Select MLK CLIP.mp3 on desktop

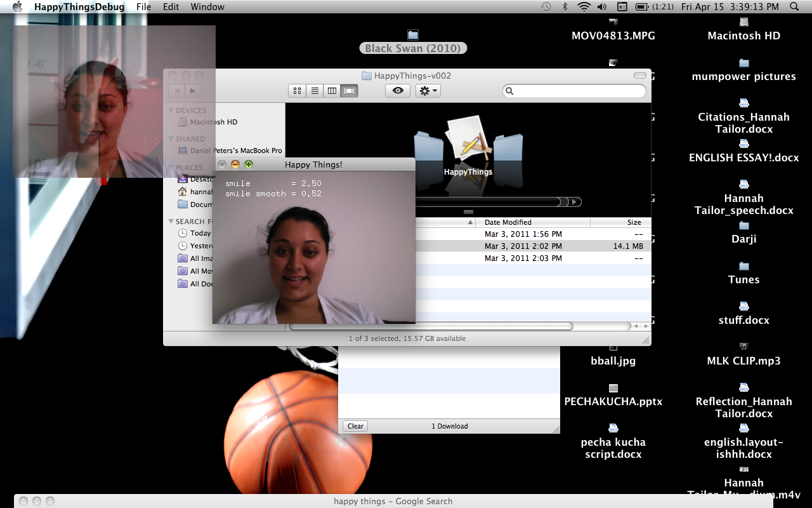[744, 355]
